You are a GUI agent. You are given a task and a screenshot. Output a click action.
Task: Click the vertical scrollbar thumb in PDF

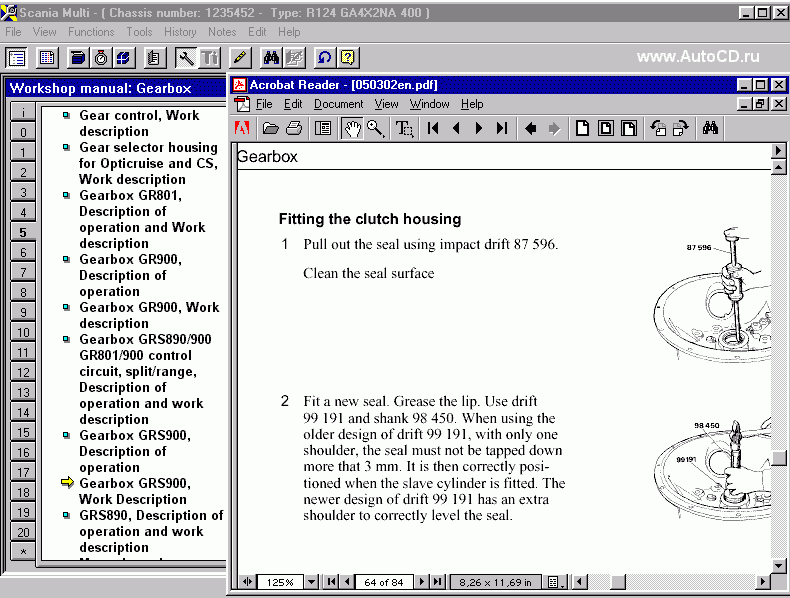coord(779,458)
